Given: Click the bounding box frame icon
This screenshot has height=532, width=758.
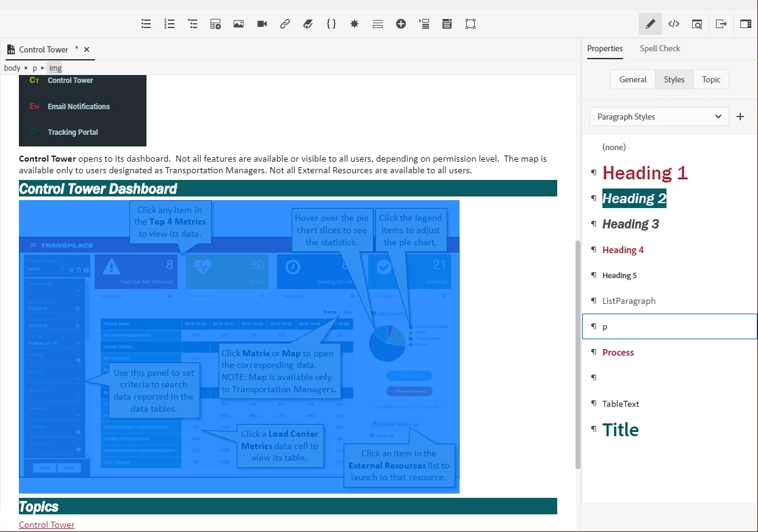Looking at the screenshot, I should (x=471, y=24).
